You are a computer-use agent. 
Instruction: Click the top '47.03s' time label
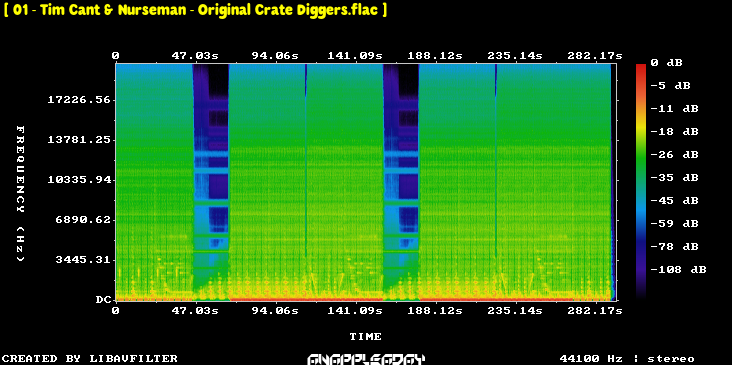(195, 56)
